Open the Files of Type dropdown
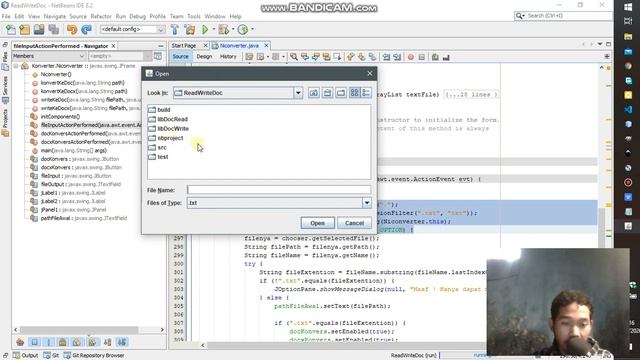The height and width of the screenshot is (360, 640). pyautogui.click(x=367, y=203)
